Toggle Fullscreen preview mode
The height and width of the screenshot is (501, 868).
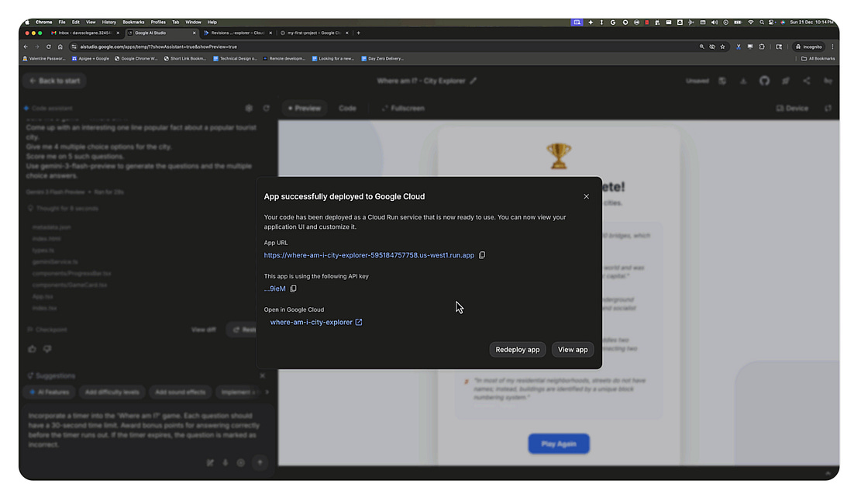404,108
